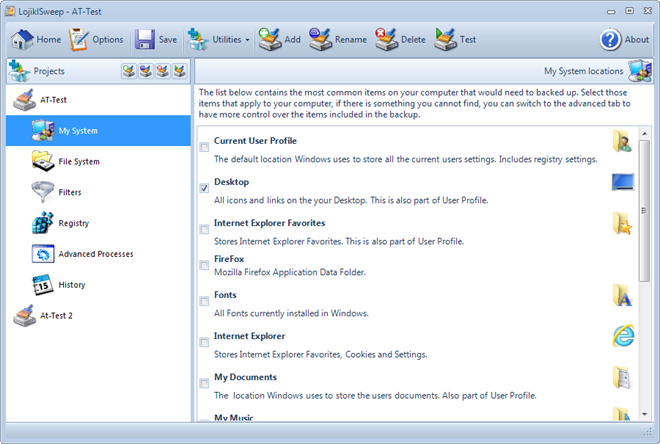Open the About help icon
The width and height of the screenshot is (660, 444).
coord(611,40)
